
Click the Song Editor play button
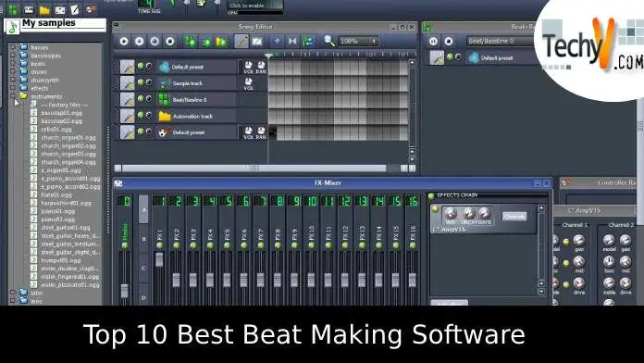(124, 41)
